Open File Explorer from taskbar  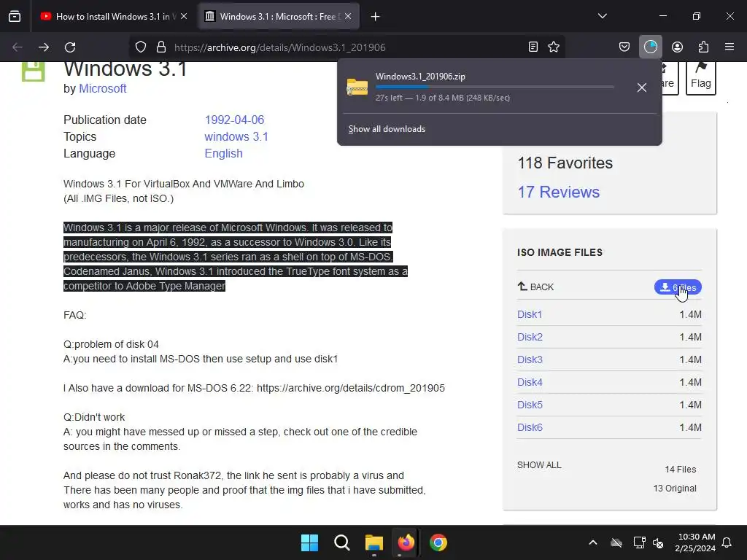[374, 542]
